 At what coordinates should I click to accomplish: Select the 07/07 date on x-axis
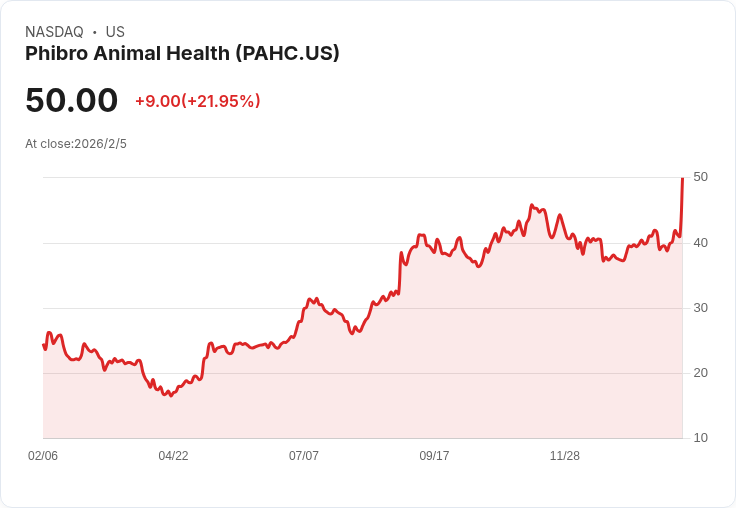[304, 456]
